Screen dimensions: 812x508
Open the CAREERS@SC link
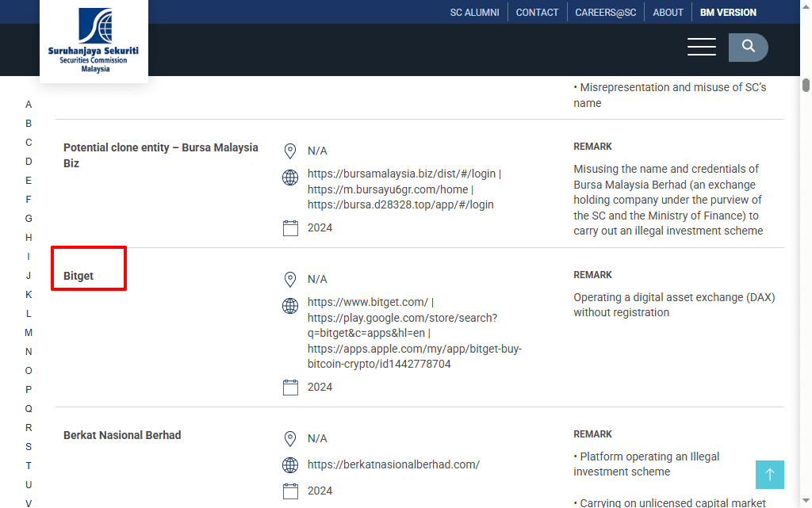(x=605, y=13)
